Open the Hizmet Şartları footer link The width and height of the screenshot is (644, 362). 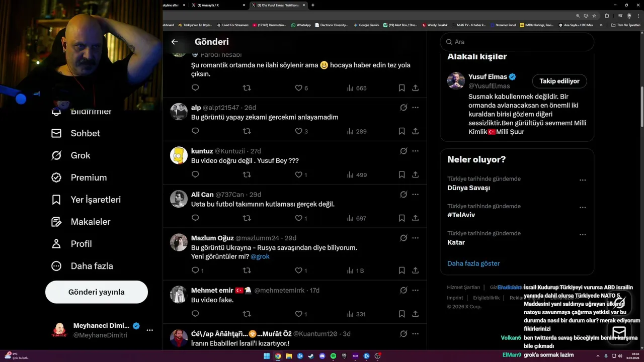[x=463, y=288]
